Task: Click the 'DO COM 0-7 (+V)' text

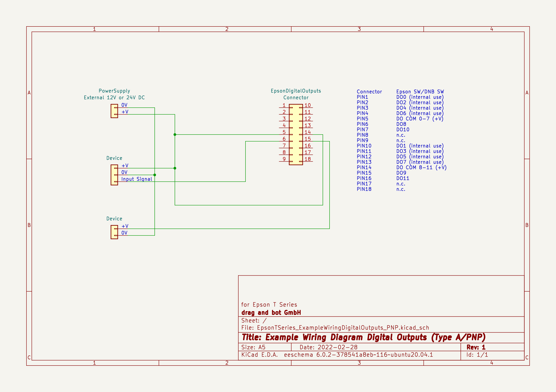Action: tap(420, 119)
